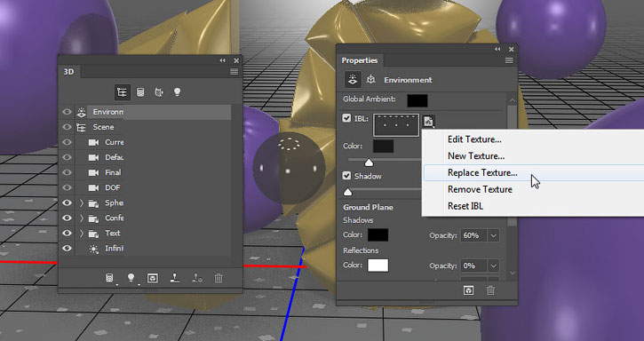Delete selected item in 3D panel
This screenshot has width=644, height=341.
219,278
